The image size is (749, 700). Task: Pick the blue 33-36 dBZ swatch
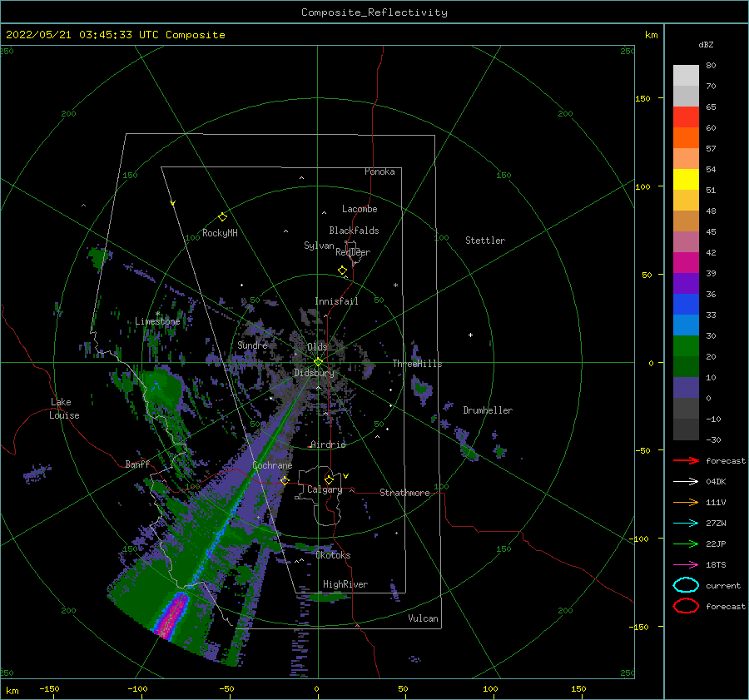coord(686,304)
